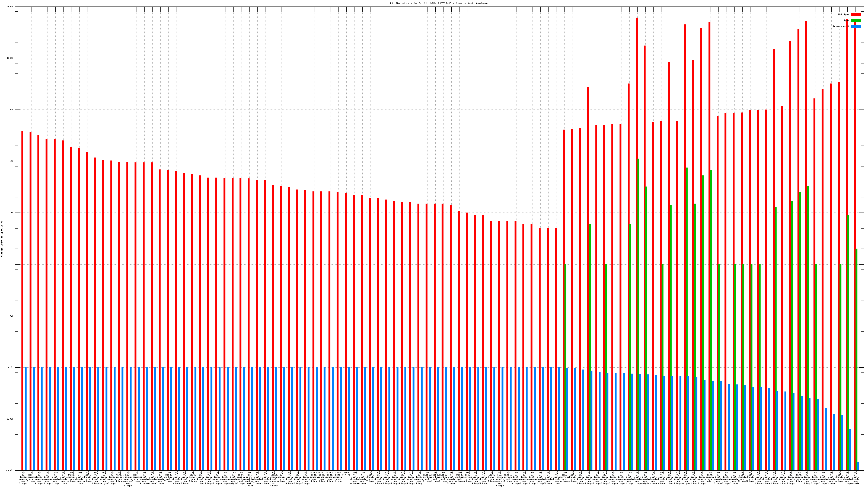Click the 'Not Spam' legend label text

coord(844,14)
